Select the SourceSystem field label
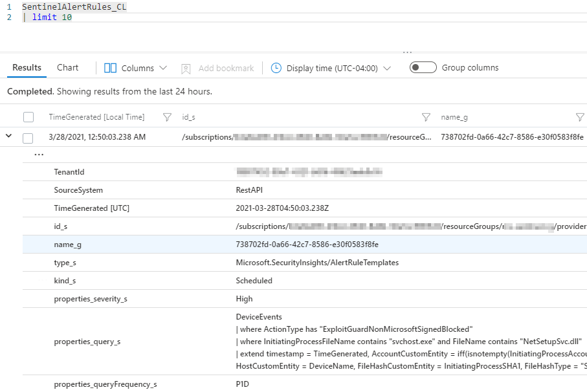Viewport: 587px width, 392px height. point(78,190)
